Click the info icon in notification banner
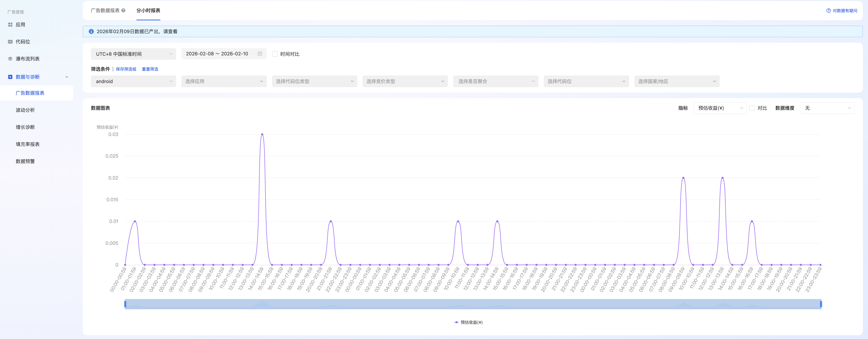 91,31
